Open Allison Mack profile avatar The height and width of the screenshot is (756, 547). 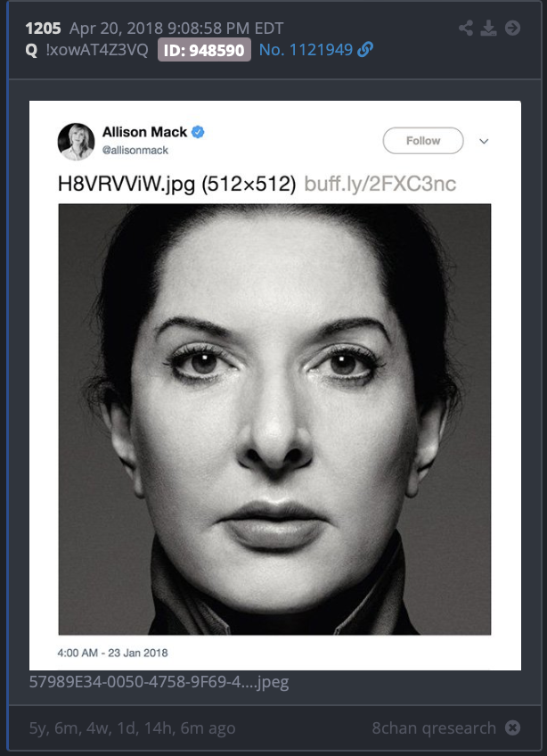tap(76, 141)
